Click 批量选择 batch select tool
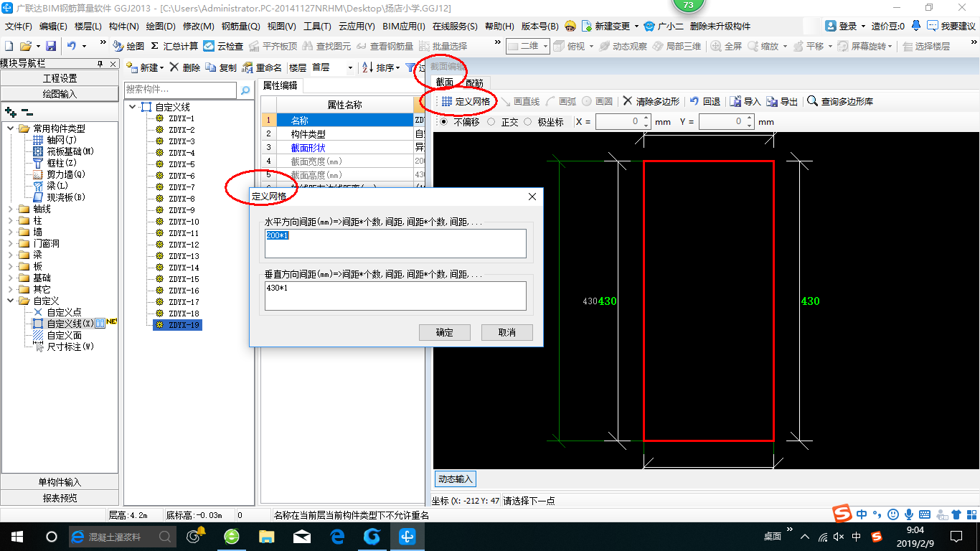This screenshot has width=980, height=551. (443, 46)
